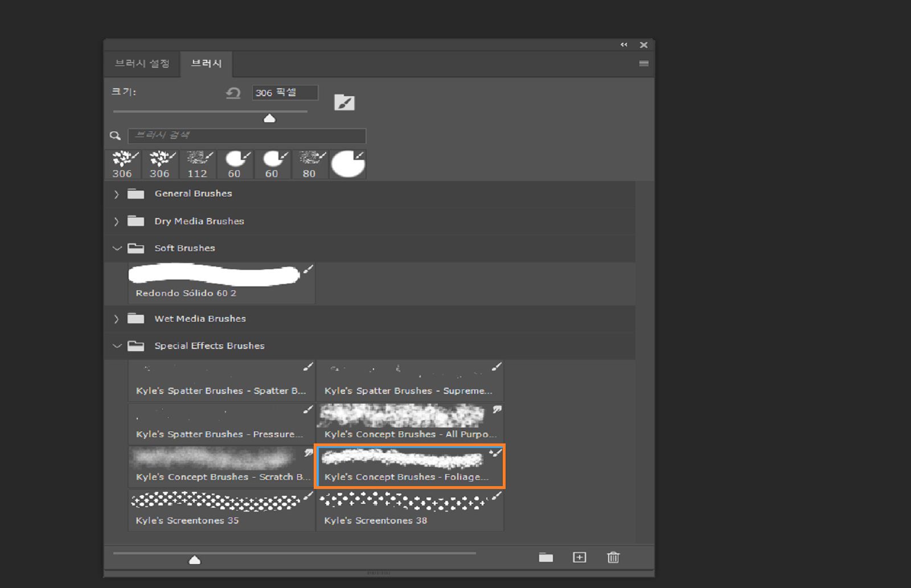911x588 pixels.
Task: Toggle the brush settings panel icon beside size field
Action: 344,102
